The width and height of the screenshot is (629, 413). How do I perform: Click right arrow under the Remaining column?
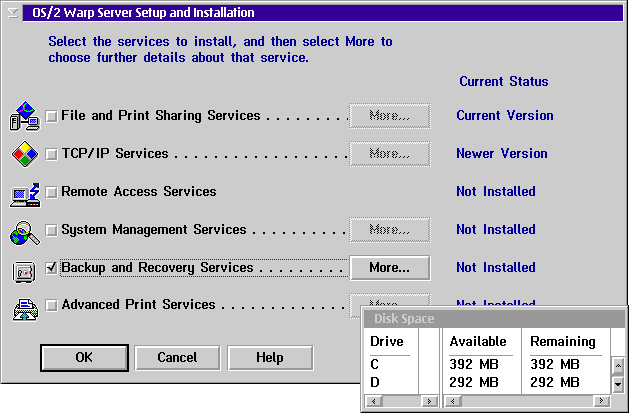[601, 401]
